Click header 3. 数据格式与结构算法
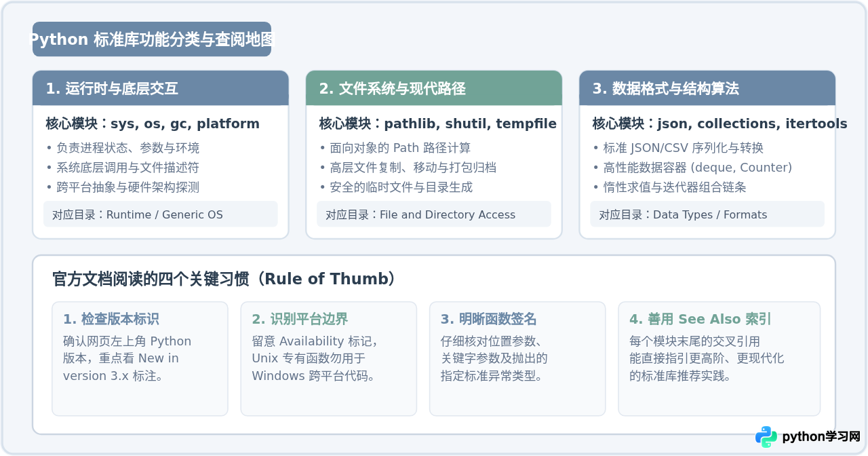868x456 pixels. [x=707, y=88]
